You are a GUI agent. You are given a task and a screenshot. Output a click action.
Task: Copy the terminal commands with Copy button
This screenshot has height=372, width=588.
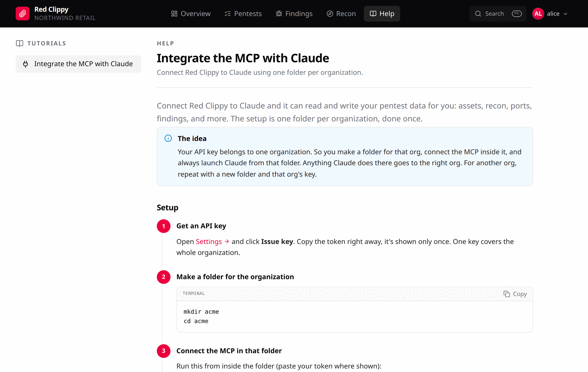click(x=515, y=294)
